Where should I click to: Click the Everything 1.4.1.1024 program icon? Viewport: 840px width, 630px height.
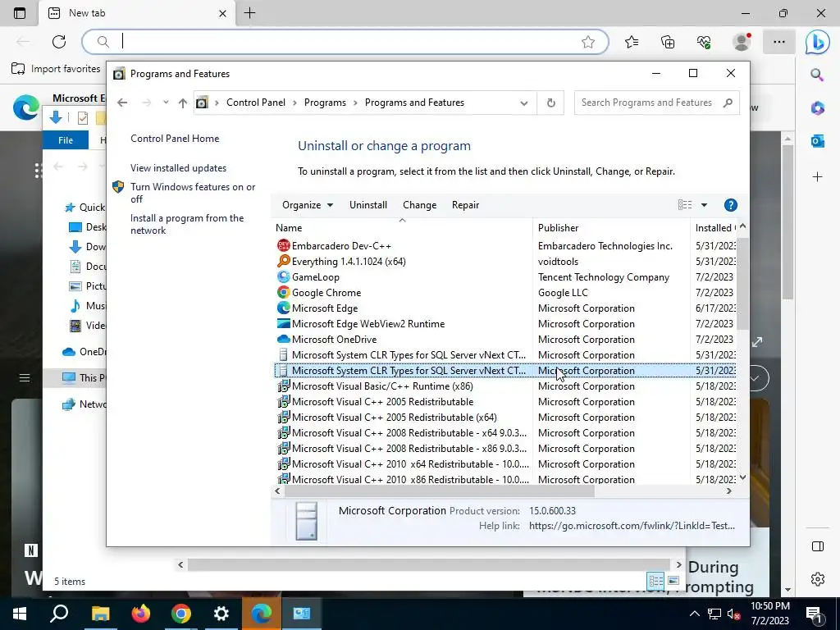click(x=283, y=262)
